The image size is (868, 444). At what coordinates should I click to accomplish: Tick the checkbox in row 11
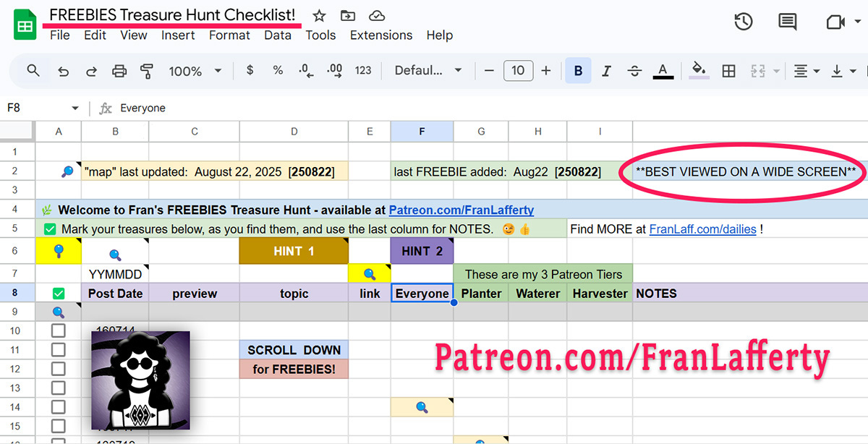pyautogui.click(x=59, y=350)
